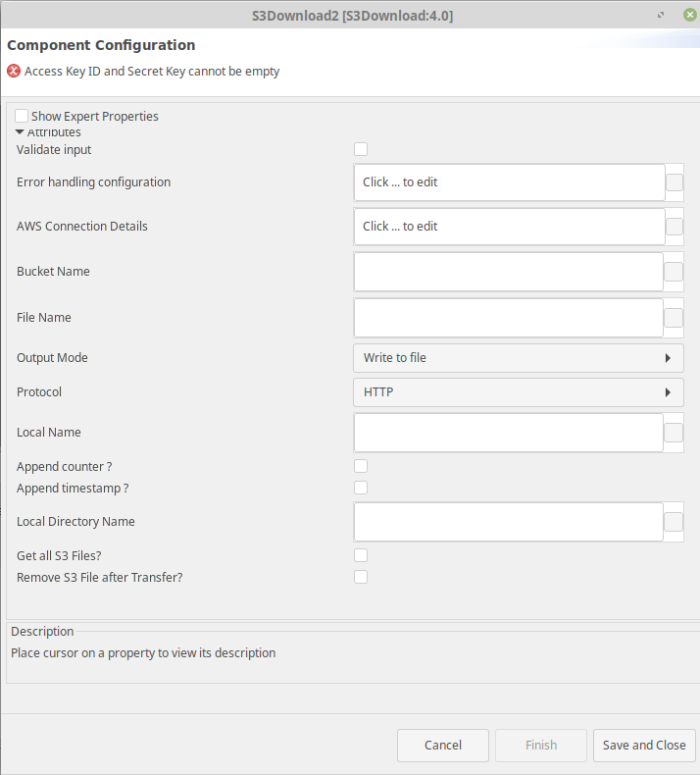Click the red error icon in header
Image resolution: width=700 pixels, height=775 pixels.
pos(14,72)
